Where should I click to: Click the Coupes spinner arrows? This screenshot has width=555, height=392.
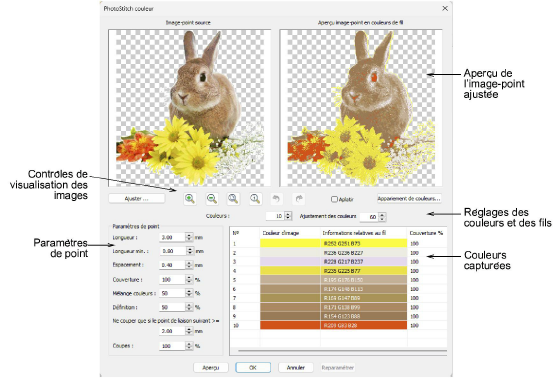point(189,346)
